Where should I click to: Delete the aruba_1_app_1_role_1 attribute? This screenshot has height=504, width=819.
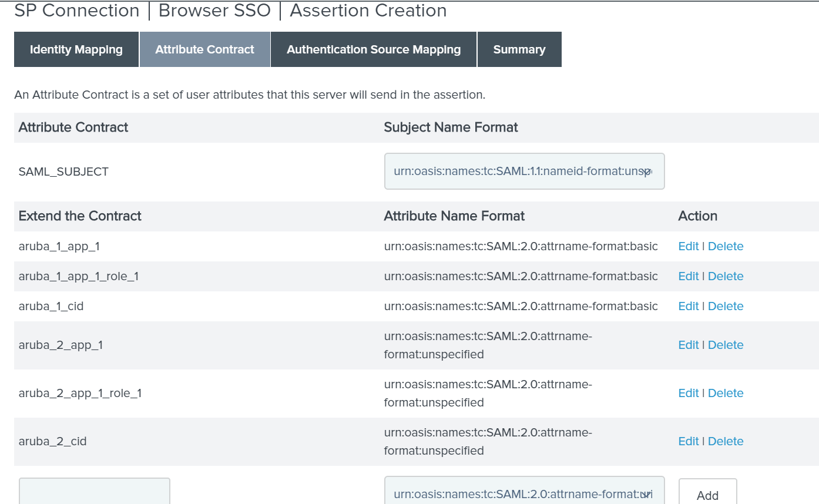(726, 276)
